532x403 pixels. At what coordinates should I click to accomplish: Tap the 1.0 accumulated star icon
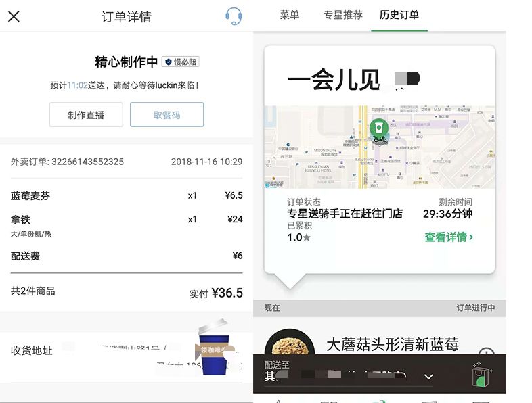(x=307, y=238)
